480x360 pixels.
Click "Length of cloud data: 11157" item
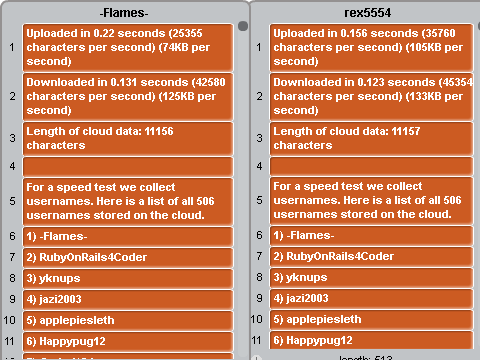pyautogui.click(x=372, y=138)
